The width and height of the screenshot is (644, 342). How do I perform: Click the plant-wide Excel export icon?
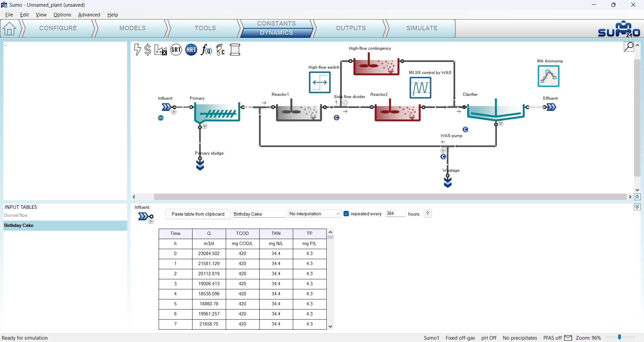(x=160, y=50)
